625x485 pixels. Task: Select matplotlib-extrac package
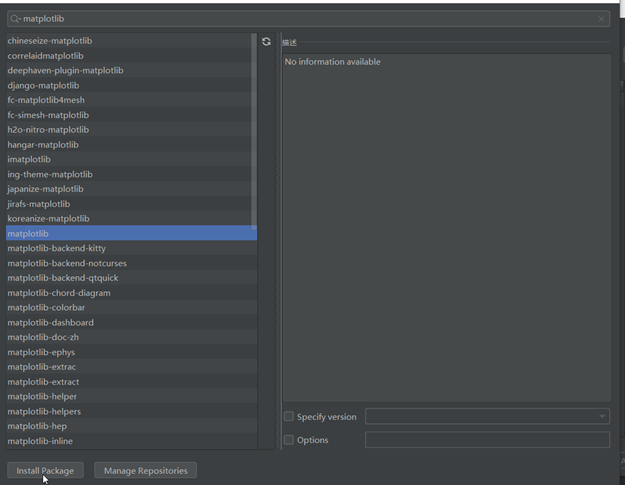click(x=132, y=367)
